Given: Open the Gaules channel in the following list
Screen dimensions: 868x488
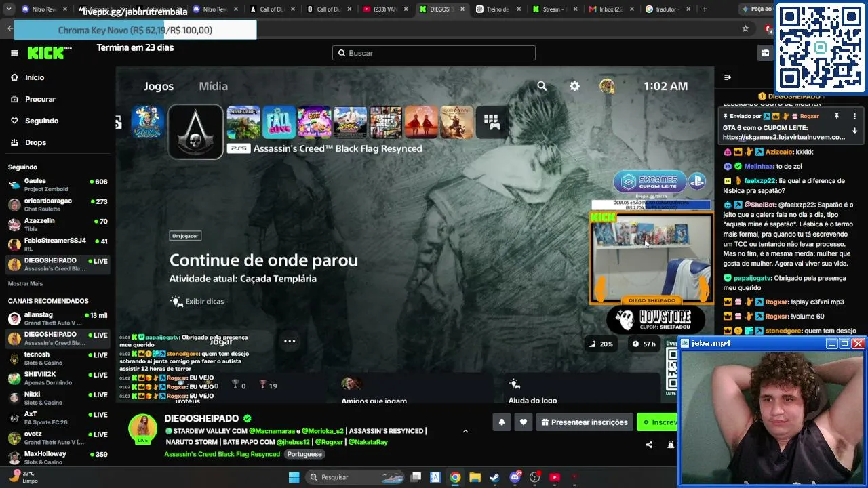Looking at the screenshot, I should coord(58,185).
